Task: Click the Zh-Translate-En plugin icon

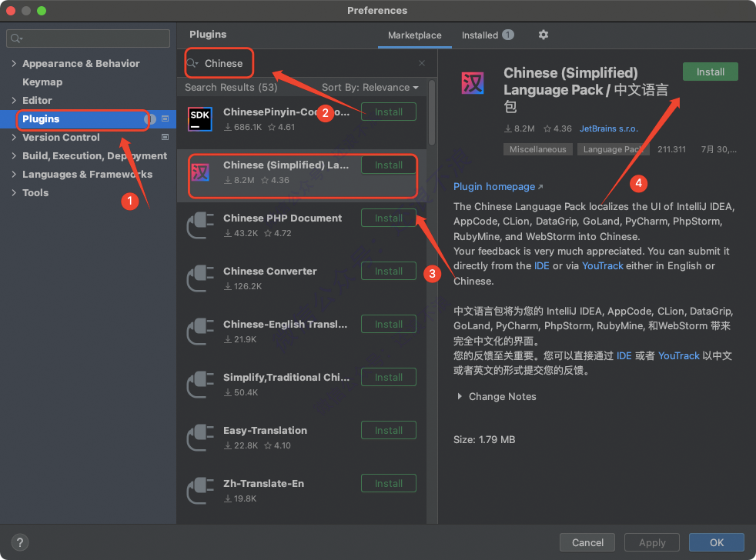Action: tap(200, 491)
